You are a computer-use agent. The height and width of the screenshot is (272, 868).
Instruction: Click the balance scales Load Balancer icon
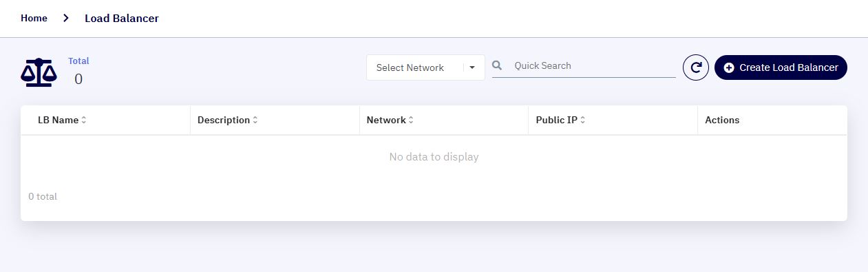(x=39, y=72)
